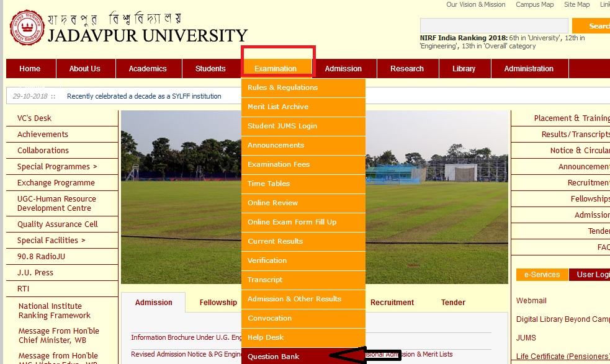Open the JUMS e-service link
This screenshot has height=364, width=610.
(526, 338)
